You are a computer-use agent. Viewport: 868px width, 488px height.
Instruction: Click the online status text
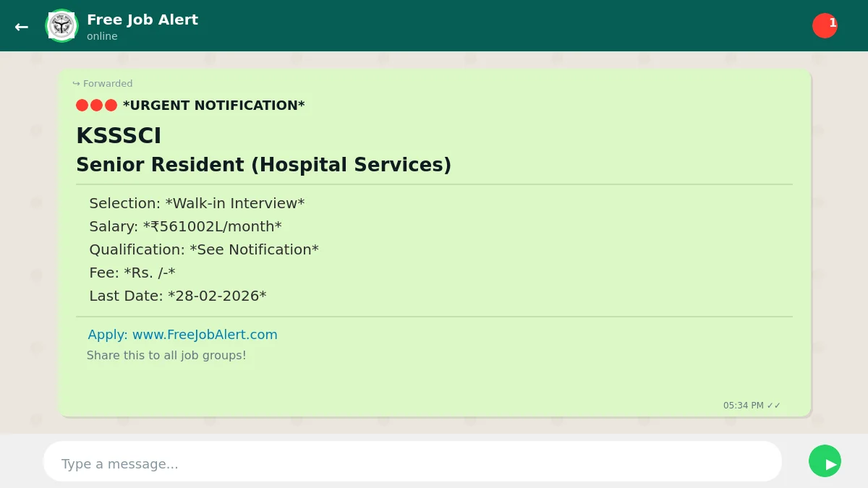click(102, 36)
